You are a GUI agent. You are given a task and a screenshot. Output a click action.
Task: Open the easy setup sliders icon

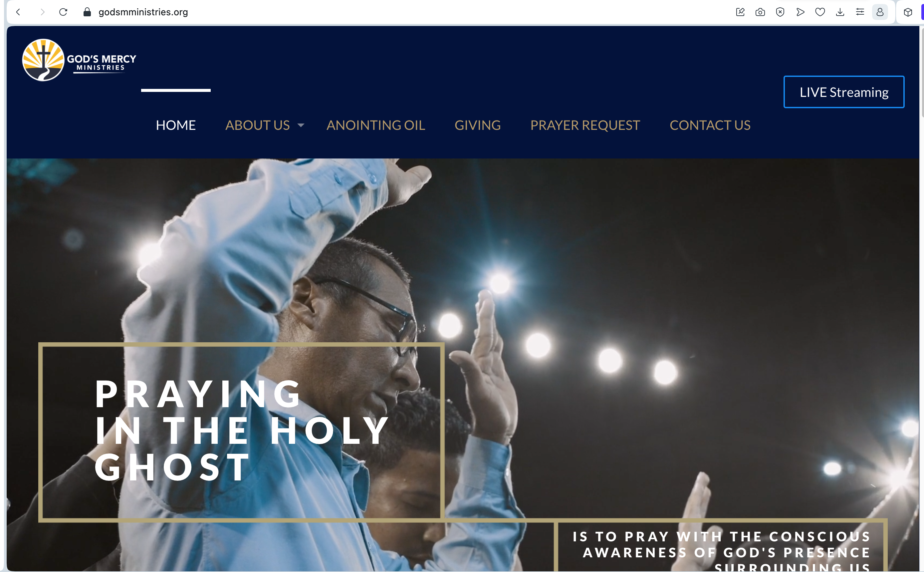click(x=860, y=12)
